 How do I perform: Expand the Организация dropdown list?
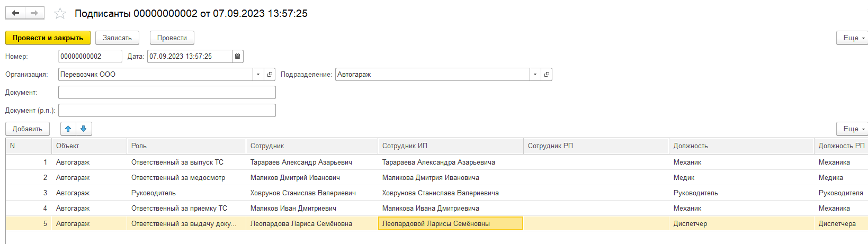(x=258, y=75)
